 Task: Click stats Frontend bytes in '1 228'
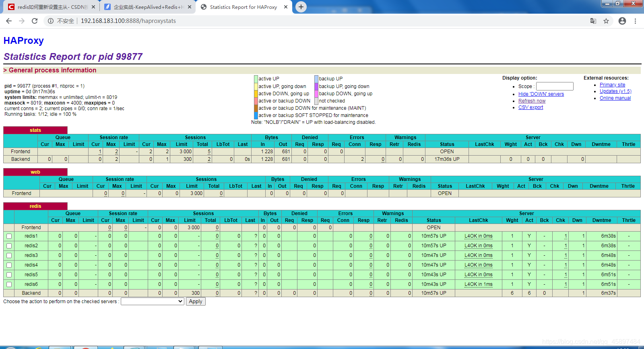click(x=267, y=152)
